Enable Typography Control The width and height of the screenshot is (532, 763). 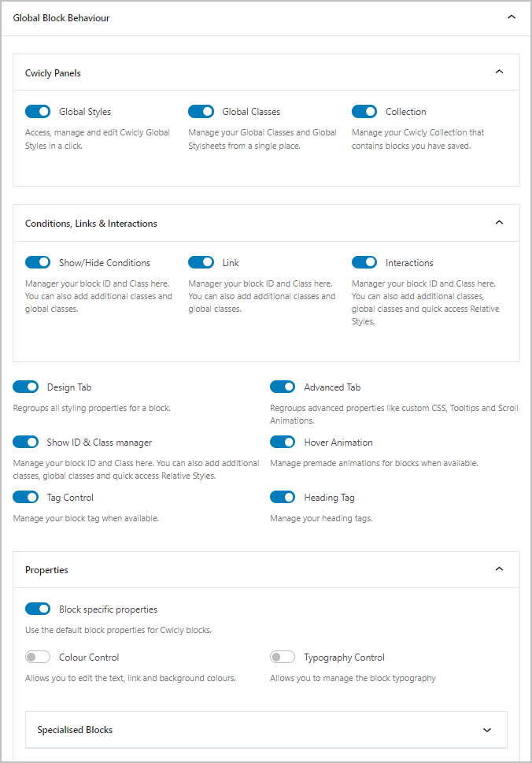pyautogui.click(x=283, y=657)
